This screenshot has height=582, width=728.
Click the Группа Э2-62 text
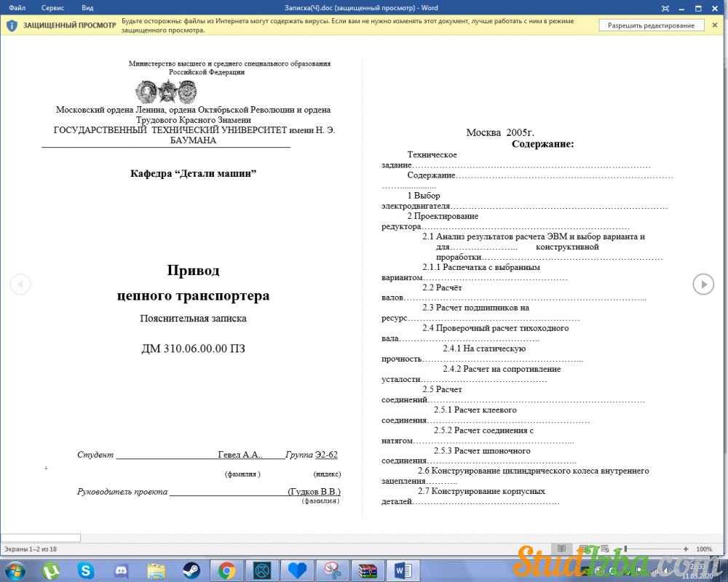tap(312, 455)
